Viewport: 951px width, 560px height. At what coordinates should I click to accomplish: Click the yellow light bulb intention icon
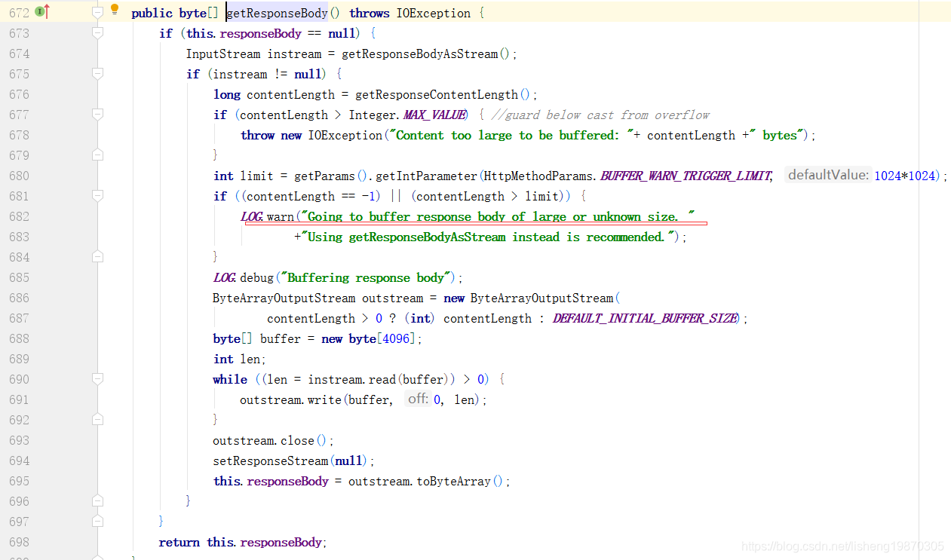click(x=115, y=9)
